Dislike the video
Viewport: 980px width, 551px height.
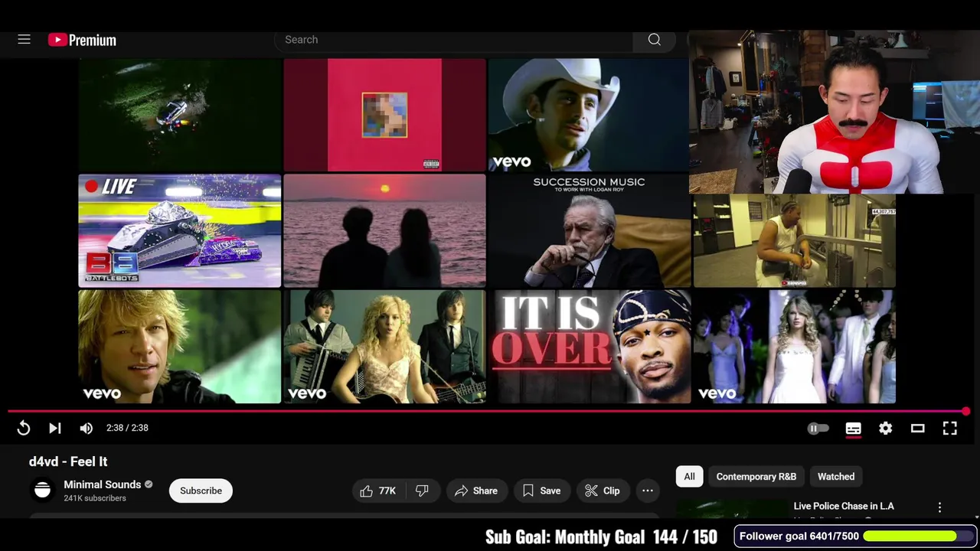click(x=422, y=491)
